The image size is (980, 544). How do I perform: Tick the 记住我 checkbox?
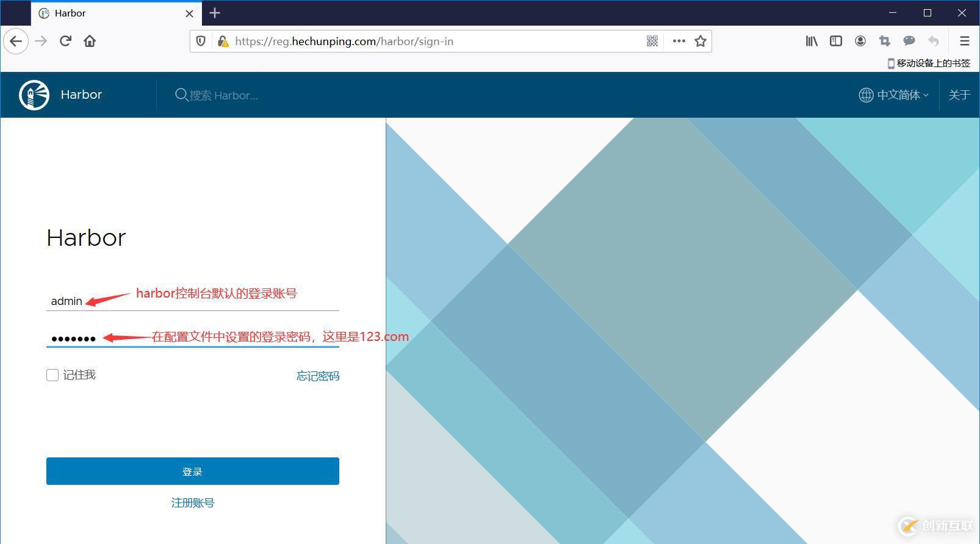52,375
